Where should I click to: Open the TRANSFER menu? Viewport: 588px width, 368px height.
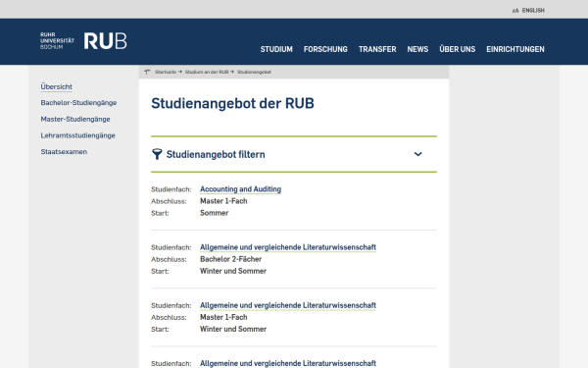[377, 49]
